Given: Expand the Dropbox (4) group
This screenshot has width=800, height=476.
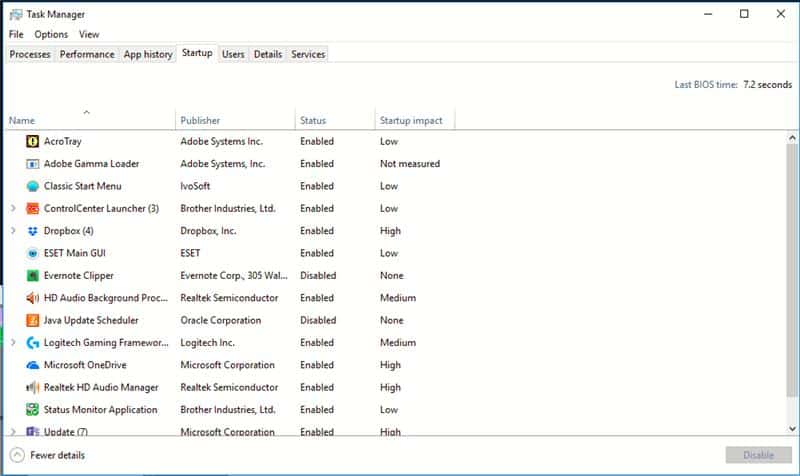Looking at the screenshot, I should coord(13,231).
